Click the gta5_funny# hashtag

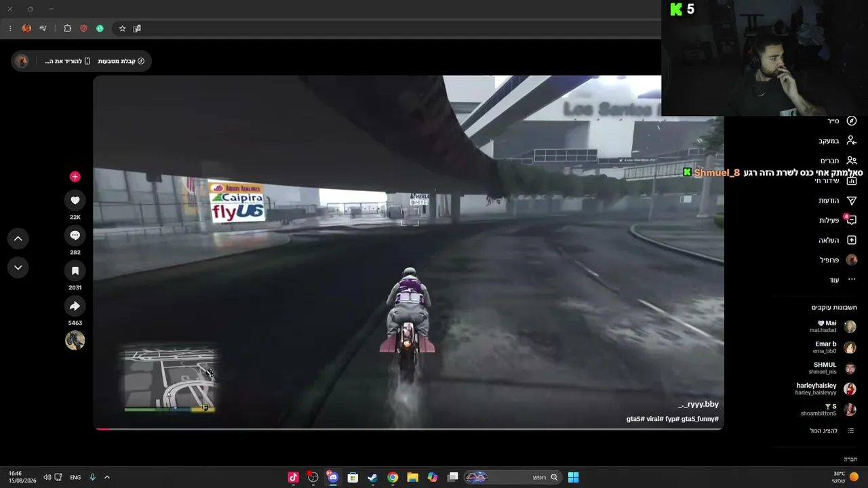[x=700, y=419]
